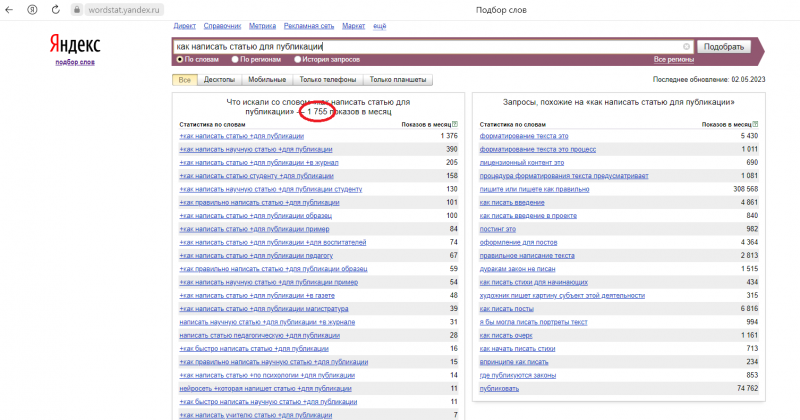Image resolution: width=800 pixels, height=420 pixels.
Task: Reload the page with the refresh icon
Action: tap(56, 10)
